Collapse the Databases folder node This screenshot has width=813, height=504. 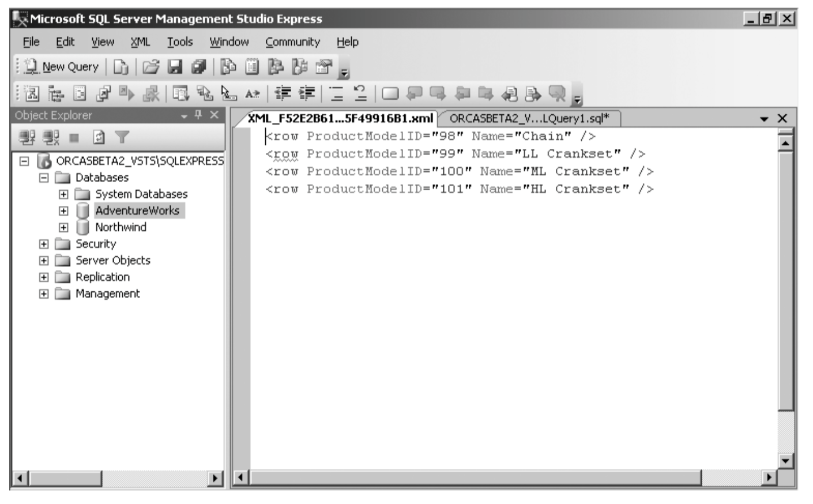point(44,178)
